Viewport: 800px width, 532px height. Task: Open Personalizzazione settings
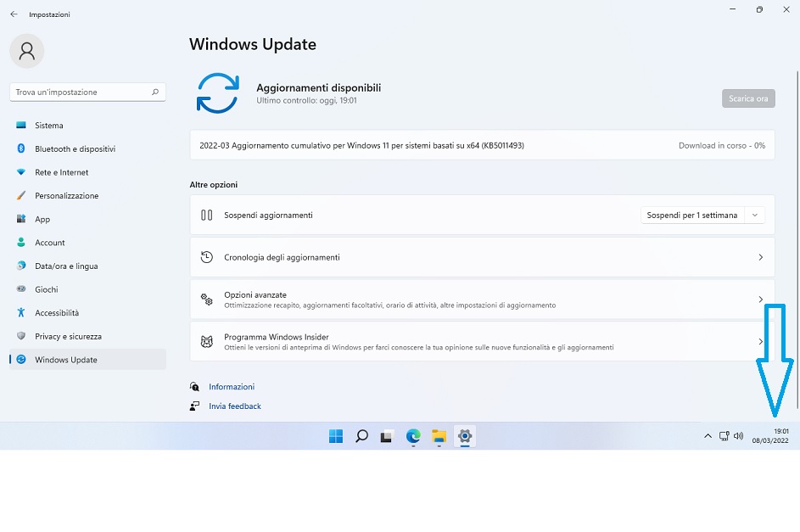click(87, 195)
